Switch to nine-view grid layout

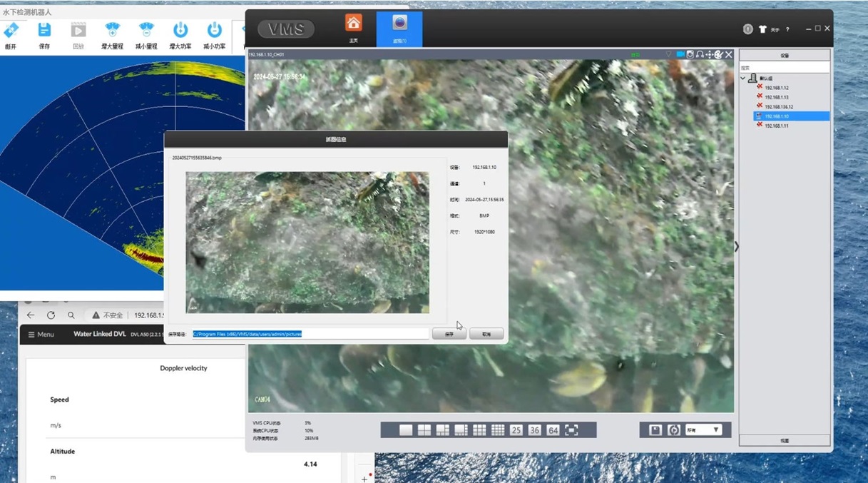point(479,430)
